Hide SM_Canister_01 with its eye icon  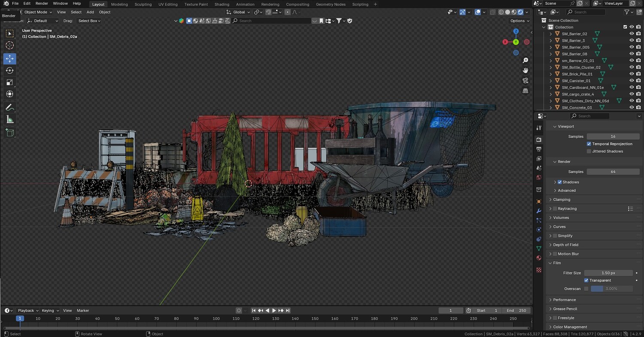click(632, 81)
